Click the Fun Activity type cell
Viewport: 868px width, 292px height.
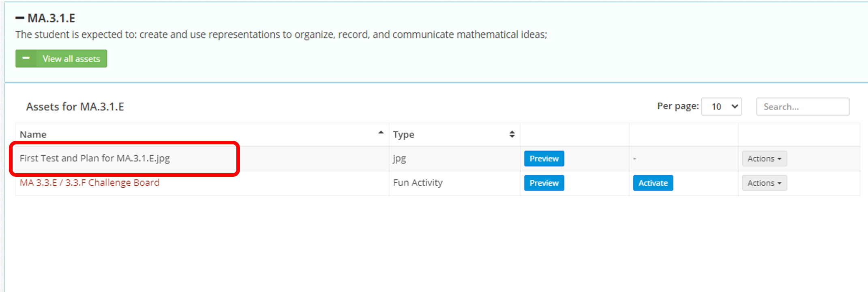[x=418, y=183]
